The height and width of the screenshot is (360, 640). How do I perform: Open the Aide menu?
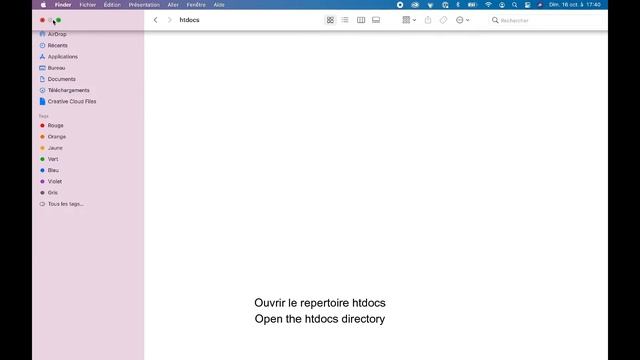click(219, 5)
